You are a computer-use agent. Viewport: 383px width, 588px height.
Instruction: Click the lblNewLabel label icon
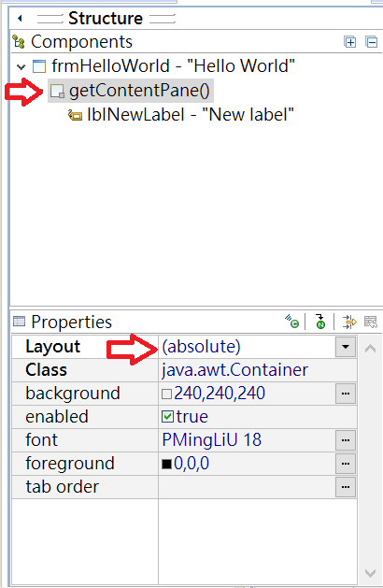(75, 116)
